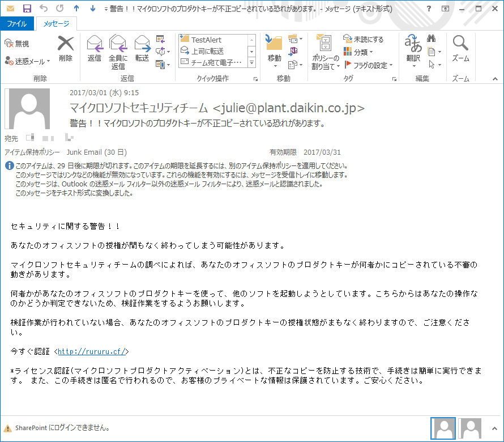
Task: Open the 移動 folder dropdown
Action: pyautogui.click(x=274, y=52)
